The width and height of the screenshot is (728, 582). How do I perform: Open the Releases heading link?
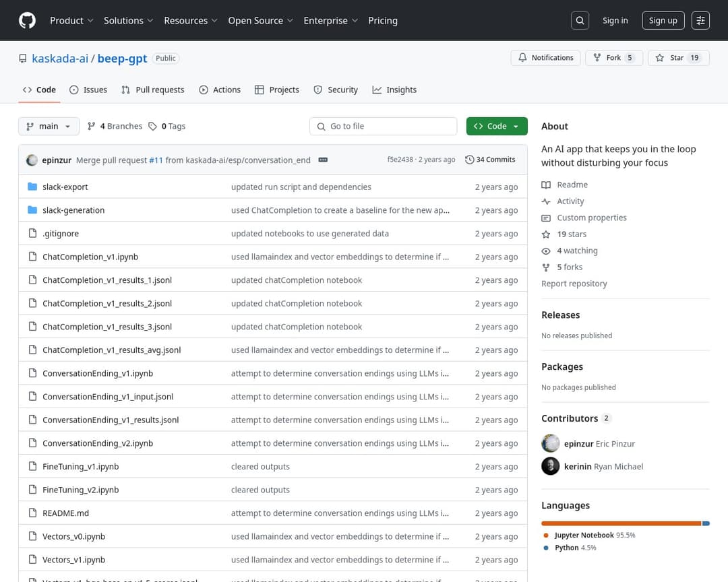point(560,315)
